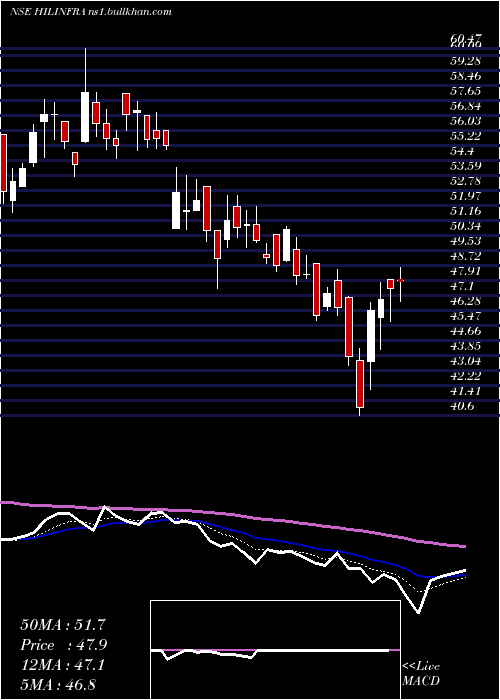This screenshot has height=700, width=500.
Task: Click the price label 56.03
Action: pyautogui.click(x=465, y=121)
